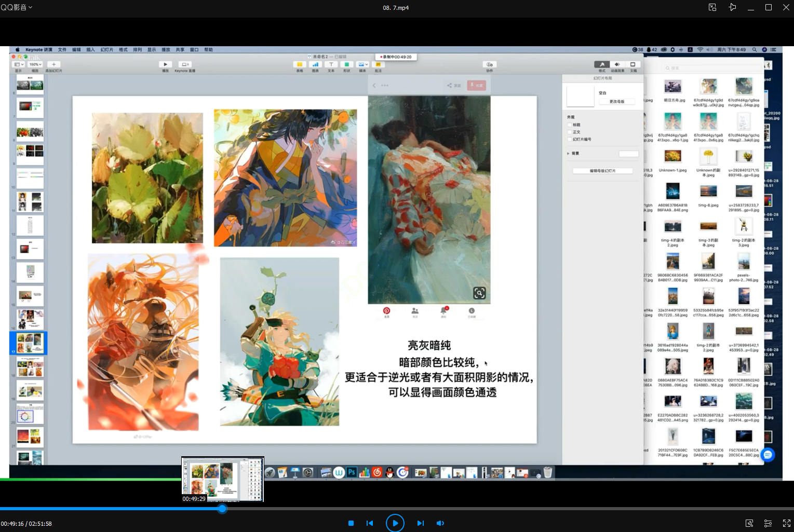Check the 正文 checkbox in inspector

(570, 132)
